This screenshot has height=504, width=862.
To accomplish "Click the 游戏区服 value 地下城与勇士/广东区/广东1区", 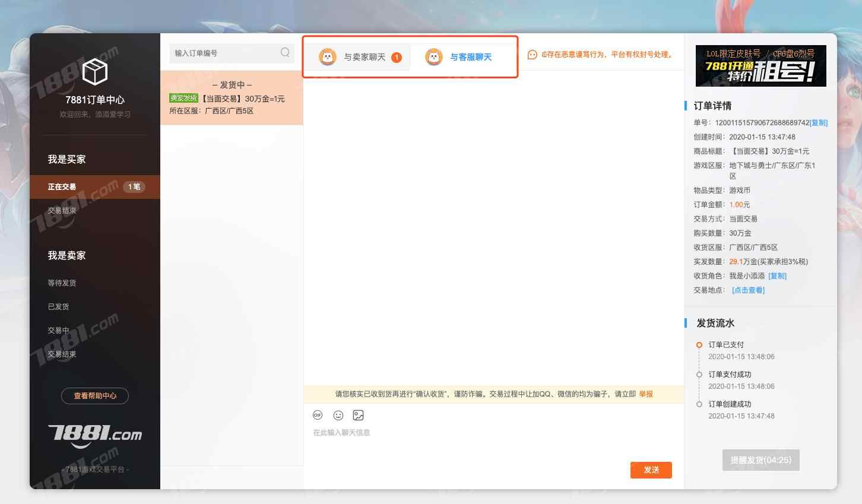I will tap(772, 171).
